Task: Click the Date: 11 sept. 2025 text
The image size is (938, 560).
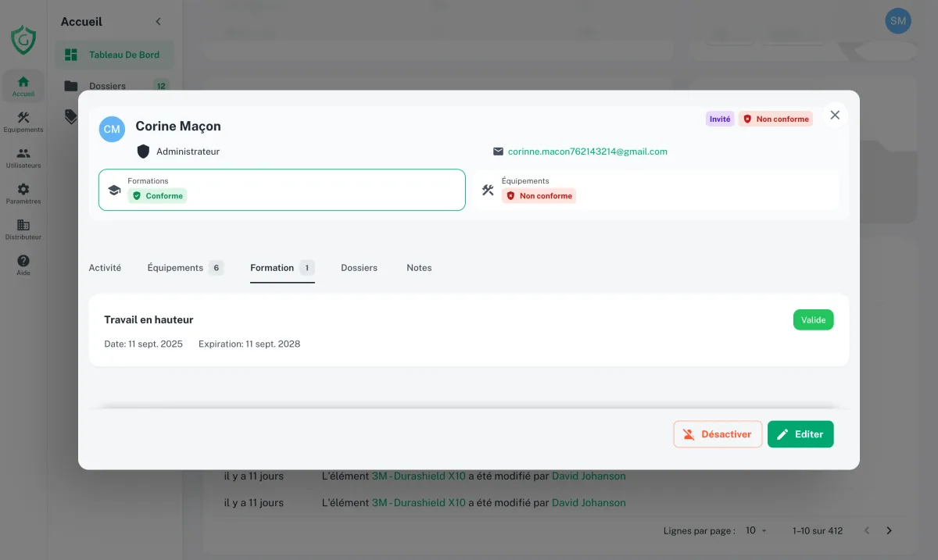Action: point(143,344)
